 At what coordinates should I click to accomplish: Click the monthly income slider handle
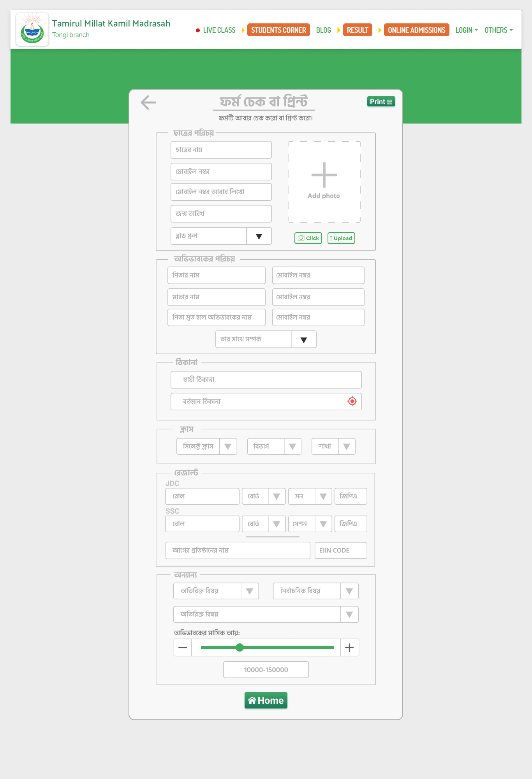coord(240,648)
